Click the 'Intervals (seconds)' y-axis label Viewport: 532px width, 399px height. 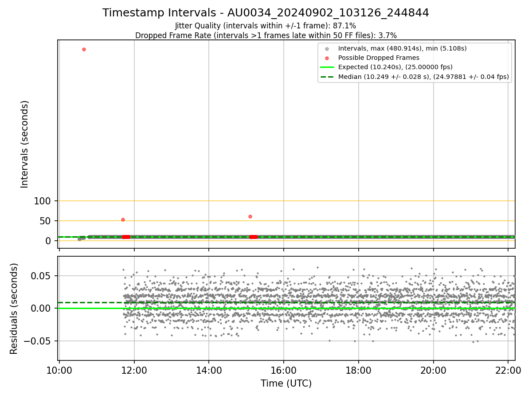pos(25,144)
